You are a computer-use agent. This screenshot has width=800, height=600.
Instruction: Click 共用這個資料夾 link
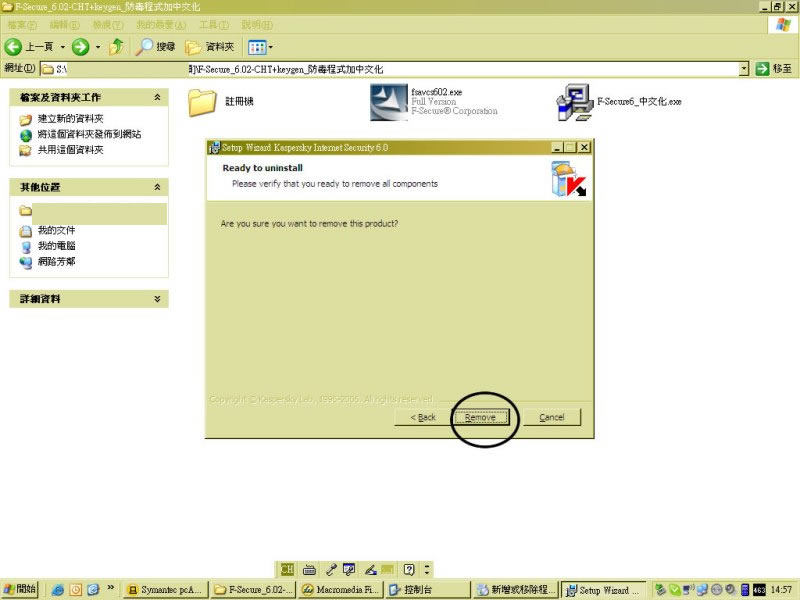tap(70, 150)
